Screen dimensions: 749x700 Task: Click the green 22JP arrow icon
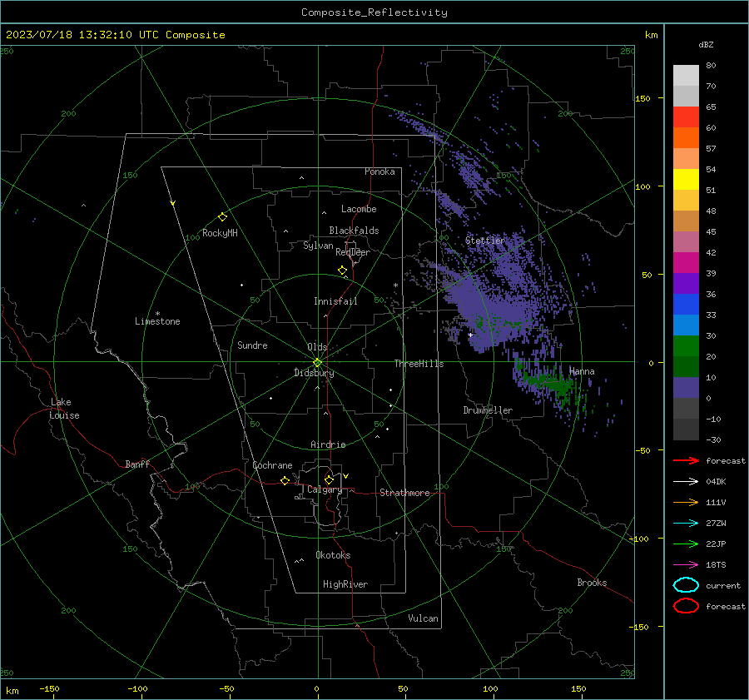click(x=686, y=544)
